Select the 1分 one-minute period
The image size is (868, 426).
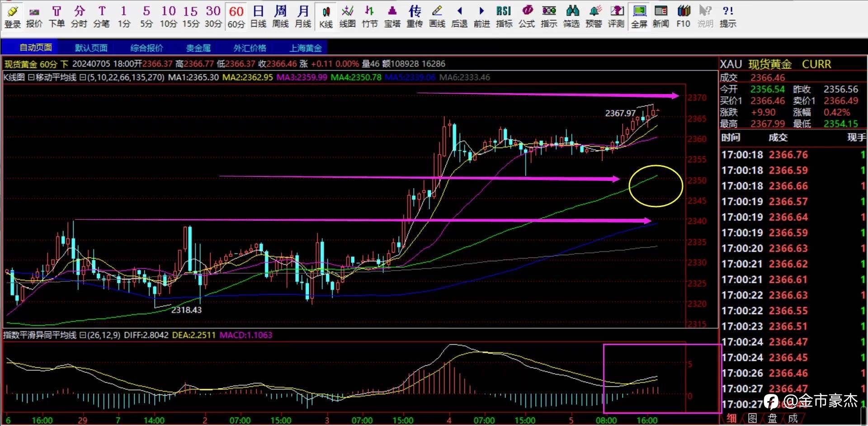[x=124, y=17]
